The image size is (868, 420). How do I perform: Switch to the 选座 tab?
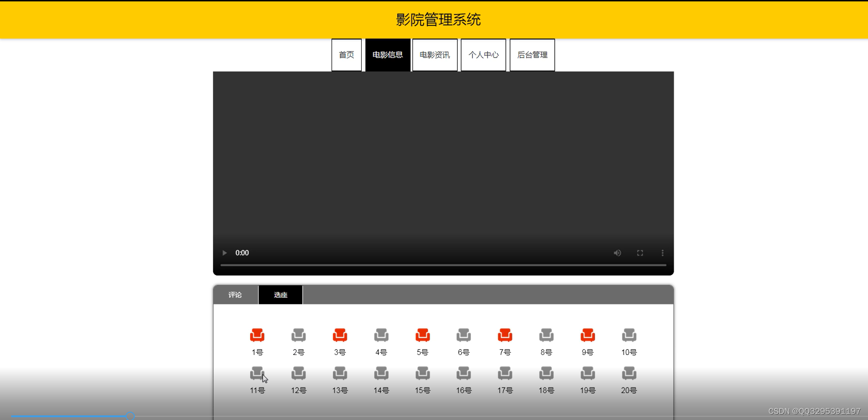tap(281, 295)
